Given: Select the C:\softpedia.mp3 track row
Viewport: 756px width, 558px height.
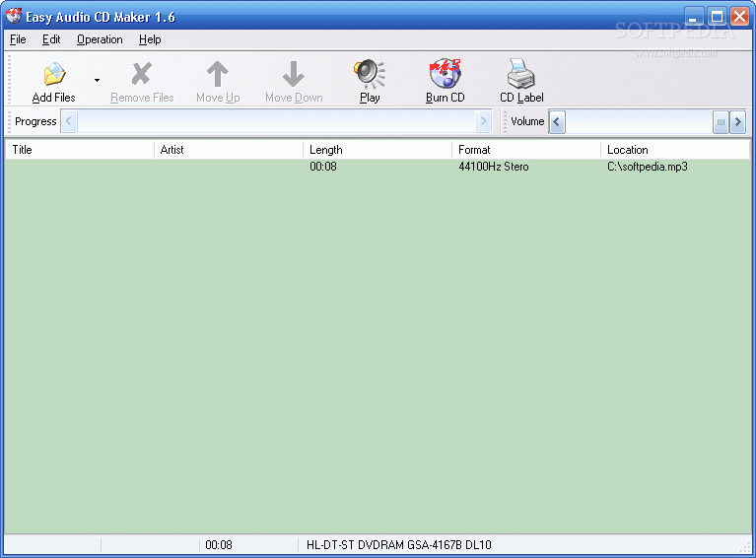Looking at the screenshot, I should pyautogui.click(x=378, y=167).
